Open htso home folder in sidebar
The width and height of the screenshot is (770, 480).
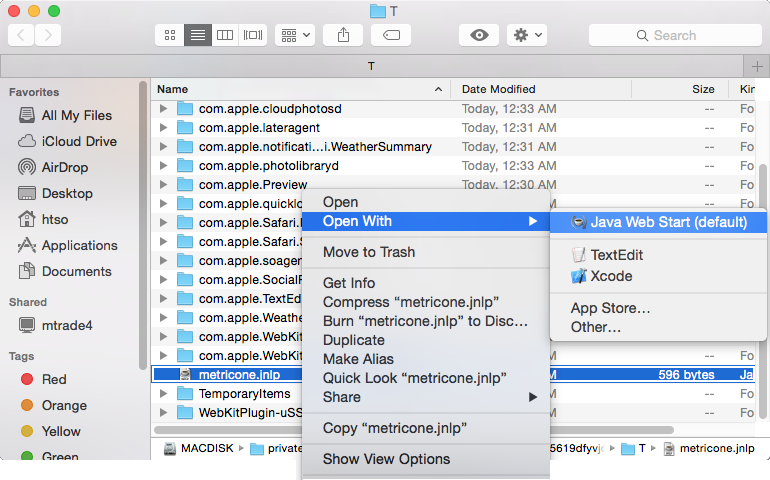43,220
